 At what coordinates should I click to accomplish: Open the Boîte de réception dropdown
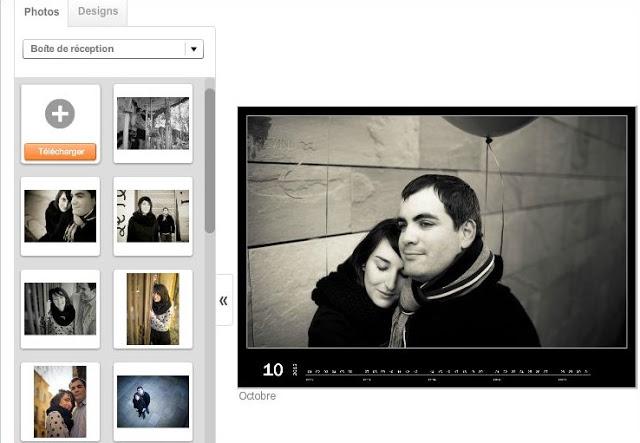point(113,49)
